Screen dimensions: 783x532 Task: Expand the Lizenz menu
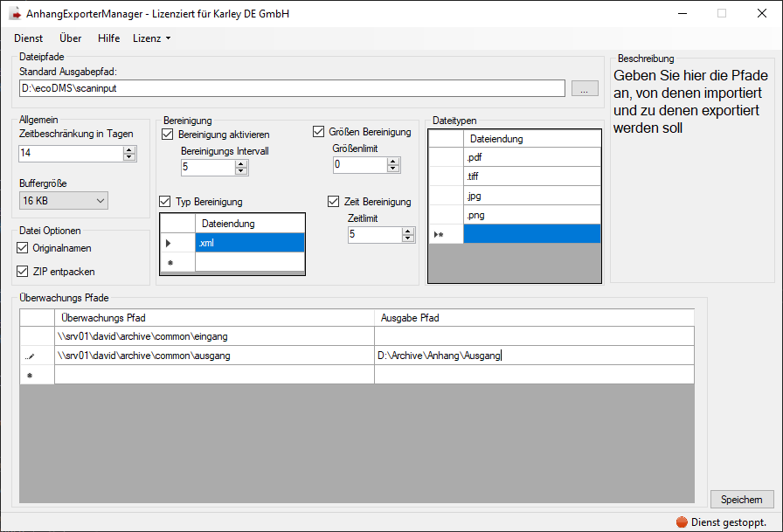pos(151,38)
